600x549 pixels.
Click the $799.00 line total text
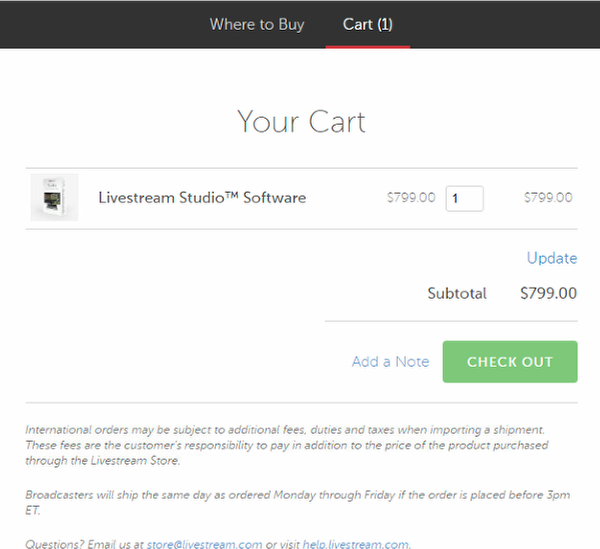[x=548, y=198]
